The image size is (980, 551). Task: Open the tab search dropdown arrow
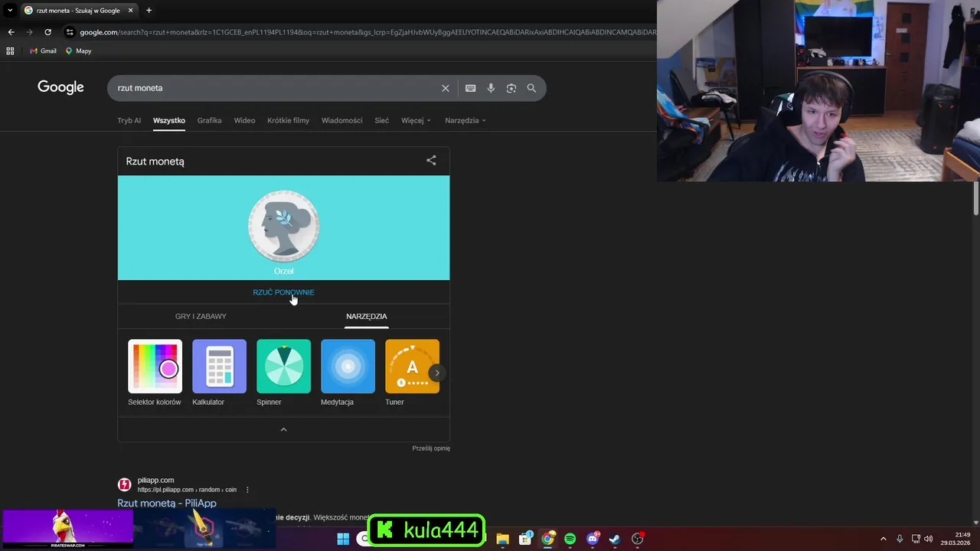10,11
